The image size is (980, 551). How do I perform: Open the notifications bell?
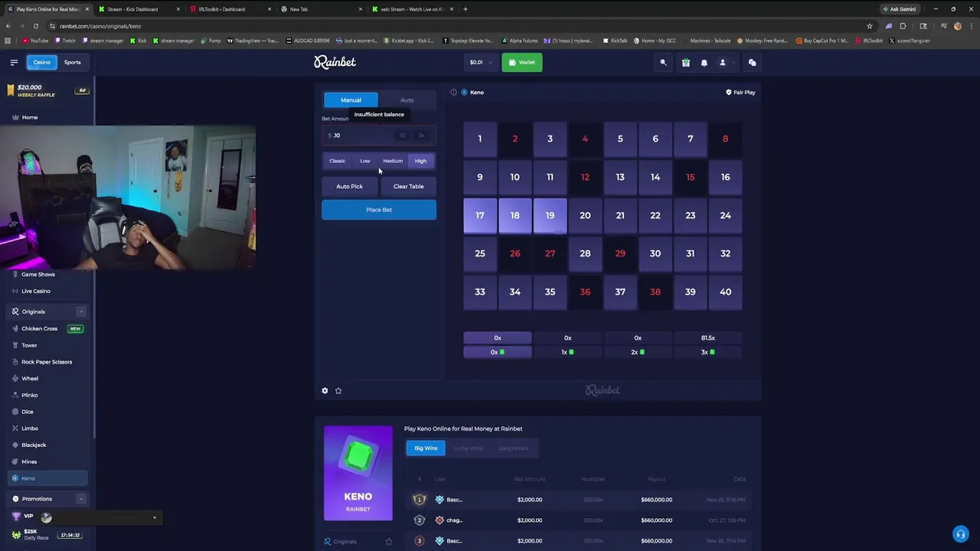[704, 63]
